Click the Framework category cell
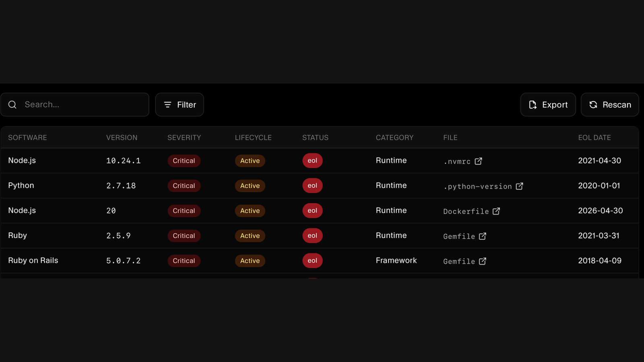 click(x=396, y=260)
